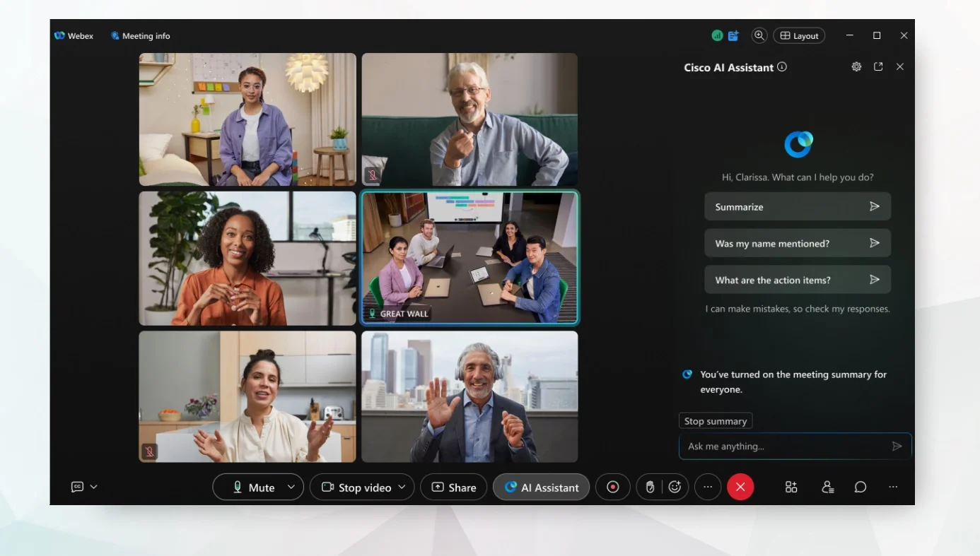Image resolution: width=980 pixels, height=556 pixels.
Task: Select the Share content icon
Action: [x=453, y=487]
